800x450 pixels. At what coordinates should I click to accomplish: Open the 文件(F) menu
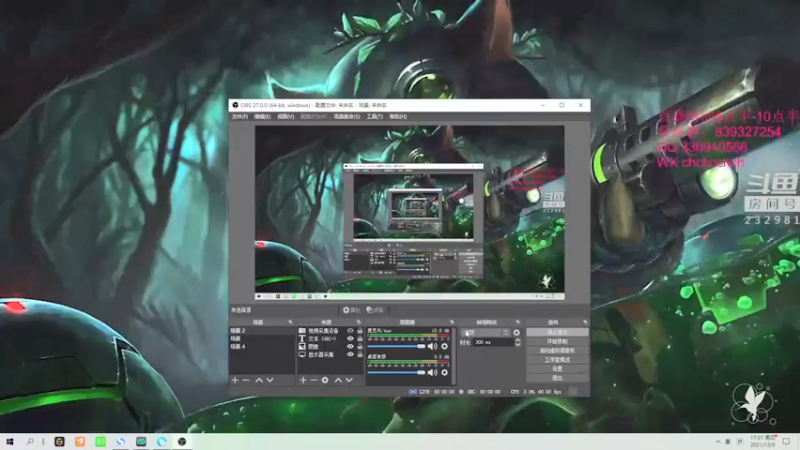pyautogui.click(x=239, y=117)
